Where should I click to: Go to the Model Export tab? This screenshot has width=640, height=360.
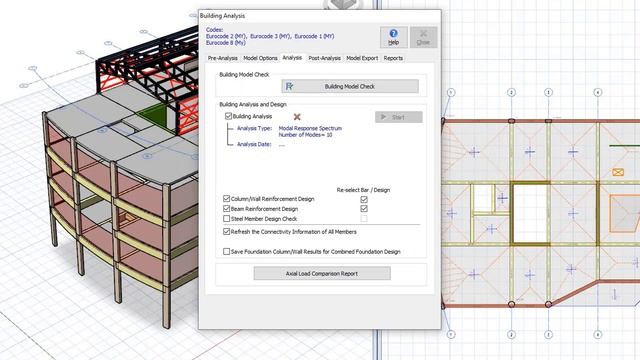362,58
